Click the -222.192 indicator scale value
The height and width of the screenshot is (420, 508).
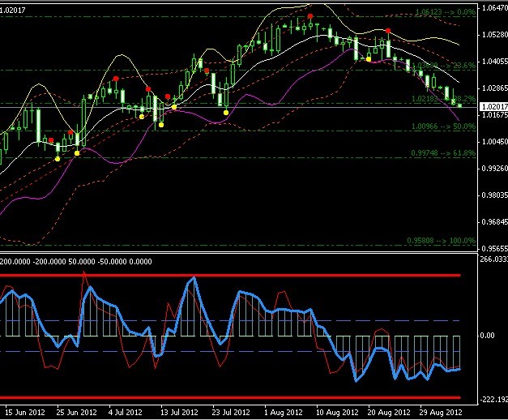click(493, 400)
